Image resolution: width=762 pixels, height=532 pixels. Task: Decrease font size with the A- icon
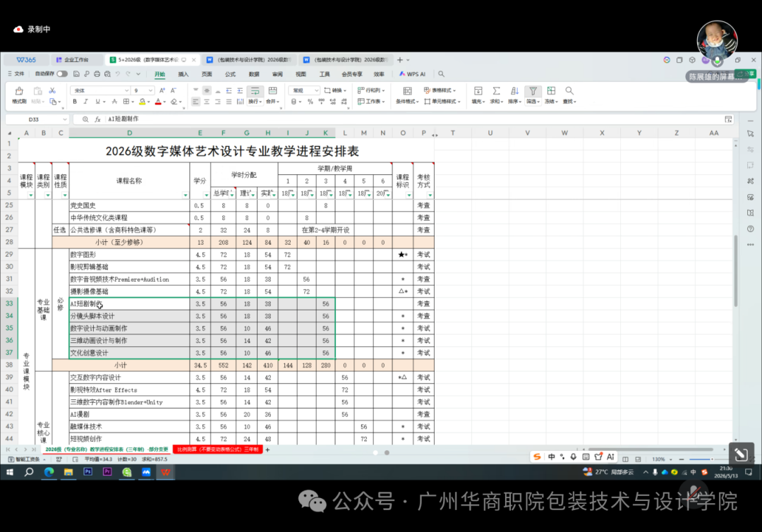(x=174, y=90)
